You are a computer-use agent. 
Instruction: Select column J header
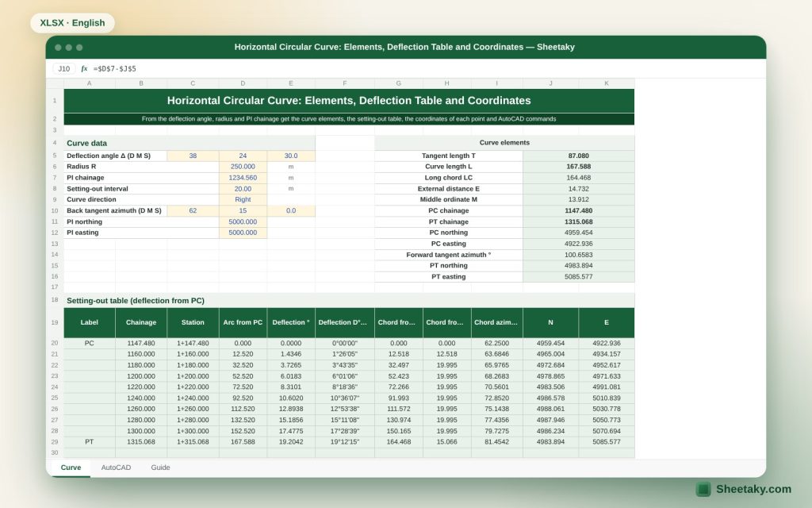550,83
